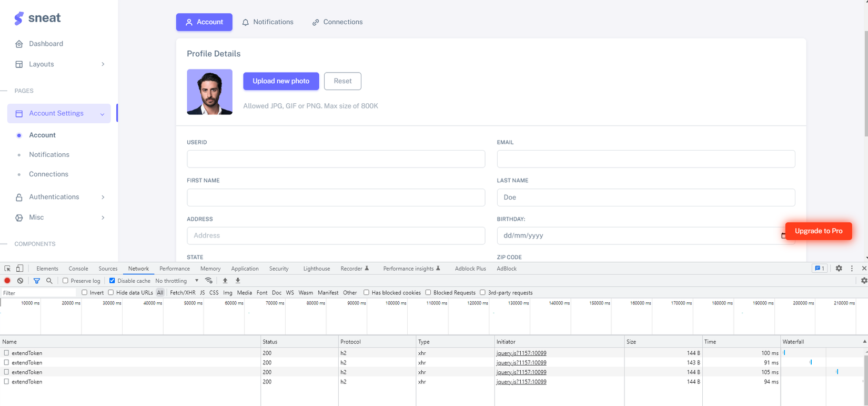868x406 pixels.
Task: Switch to the Console tab in DevTools
Action: (x=78, y=269)
